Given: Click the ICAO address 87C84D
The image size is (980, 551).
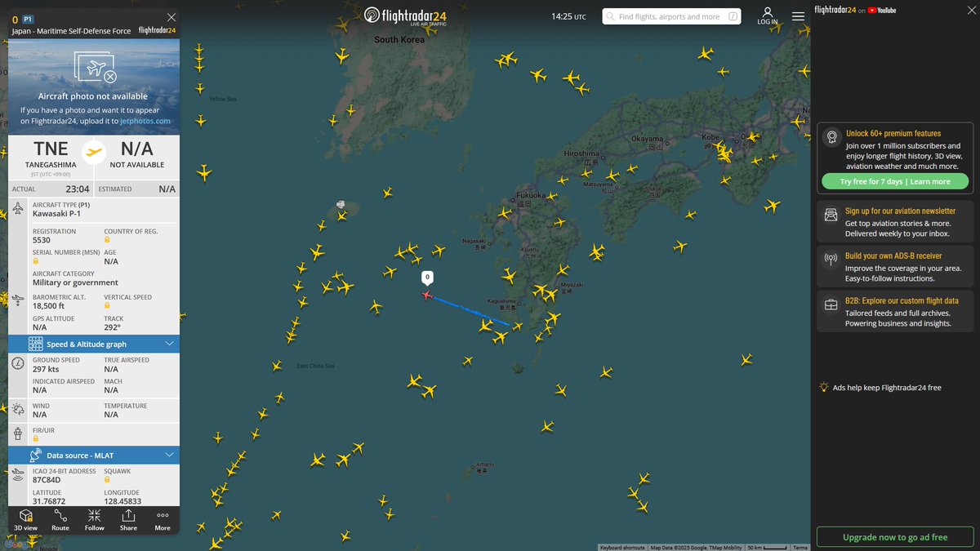Looking at the screenshot, I should click(x=48, y=480).
